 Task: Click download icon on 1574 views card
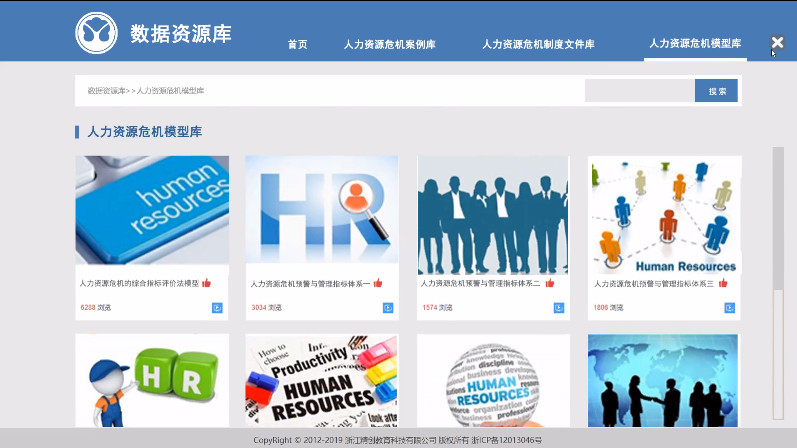[x=559, y=308]
